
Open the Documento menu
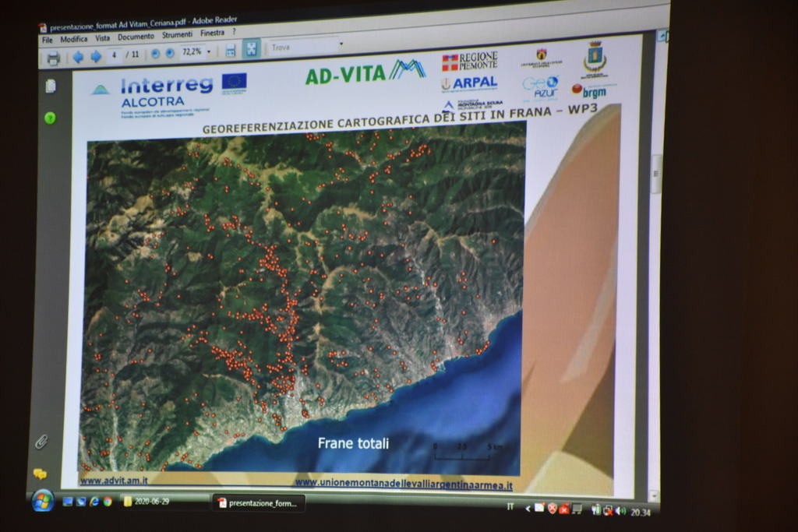pyautogui.click(x=136, y=37)
